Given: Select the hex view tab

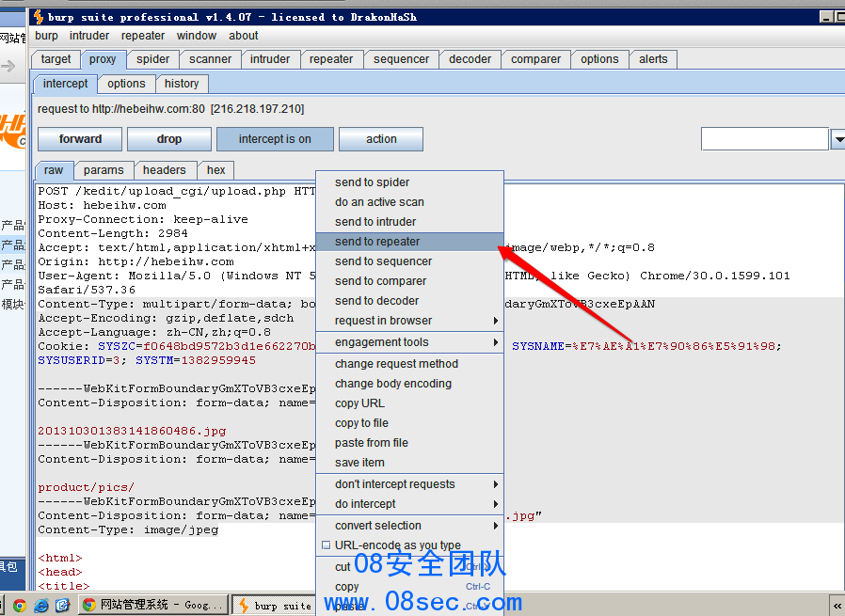Looking at the screenshot, I should click(x=216, y=170).
